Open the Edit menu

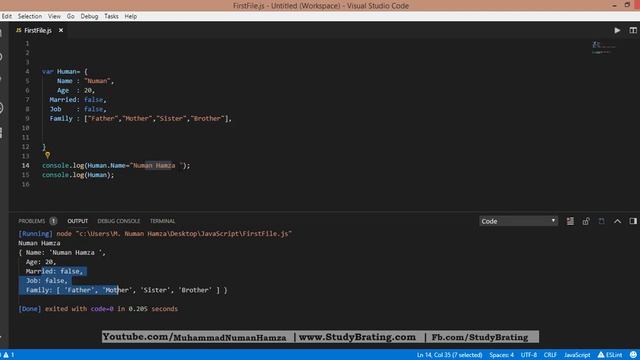pyautogui.click(x=7, y=16)
